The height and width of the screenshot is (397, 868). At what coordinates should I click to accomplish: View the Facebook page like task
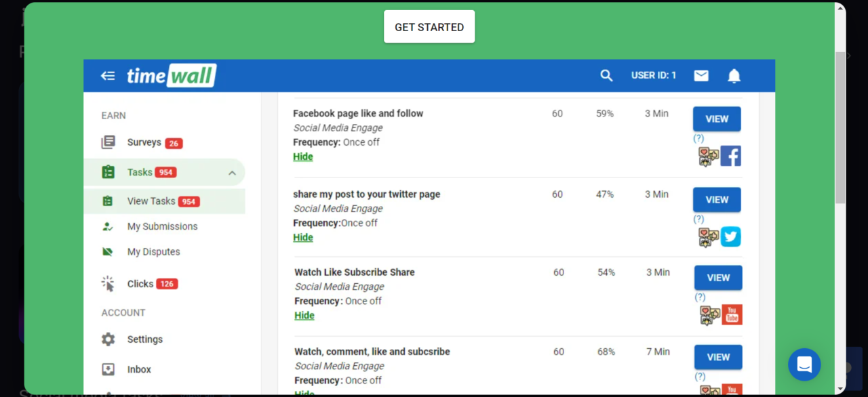coord(717,119)
